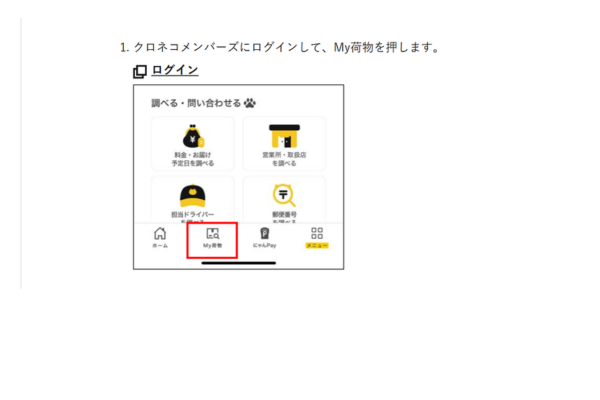
Task: Click the 担当ドライバー label text
Action: [x=192, y=214]
